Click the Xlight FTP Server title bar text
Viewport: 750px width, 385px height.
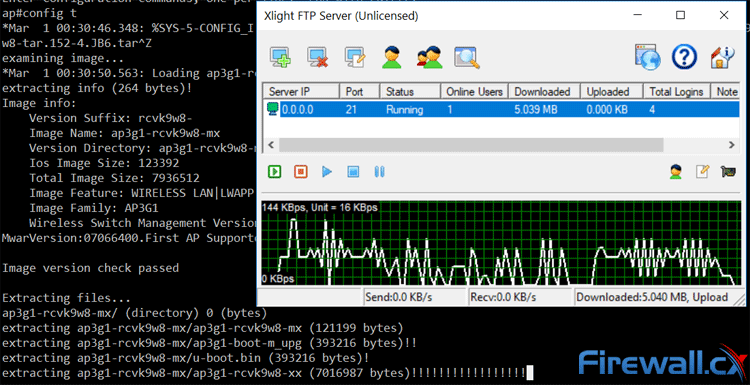tap(341, 16)
